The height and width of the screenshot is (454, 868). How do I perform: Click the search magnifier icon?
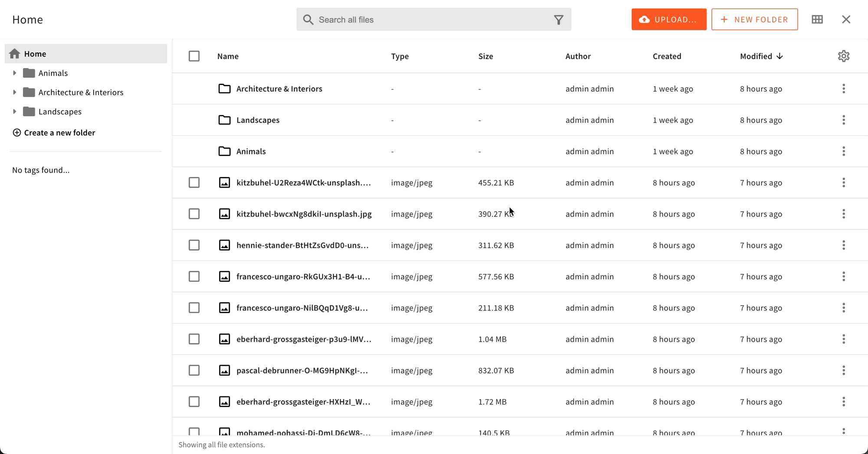[308, 20]
